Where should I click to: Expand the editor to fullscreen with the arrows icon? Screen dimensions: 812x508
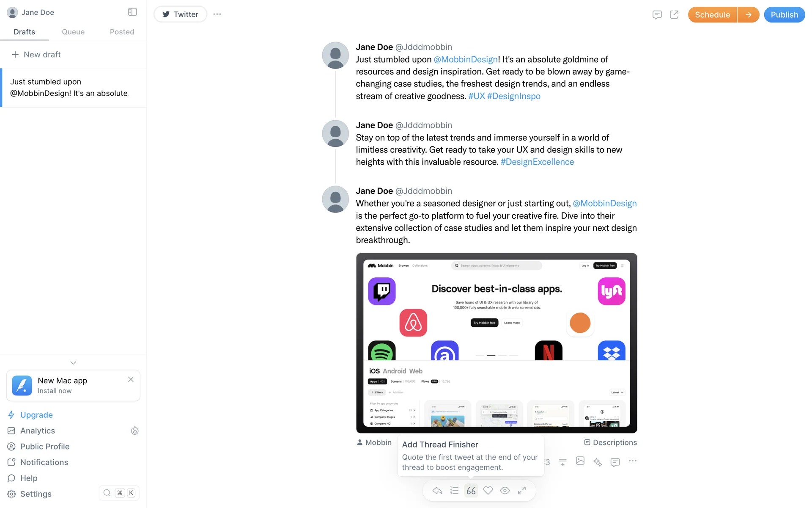tap(522, 490)
